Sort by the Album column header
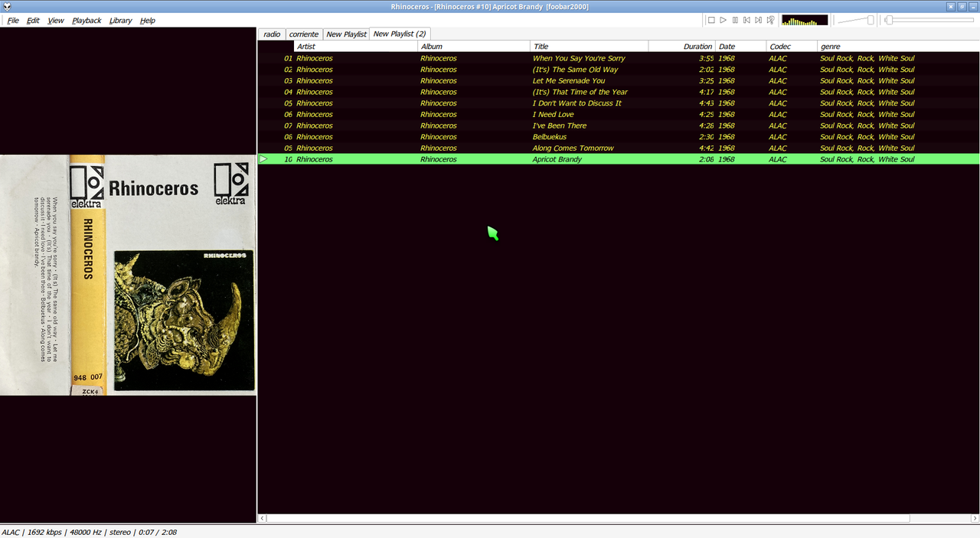 (473, 47)
